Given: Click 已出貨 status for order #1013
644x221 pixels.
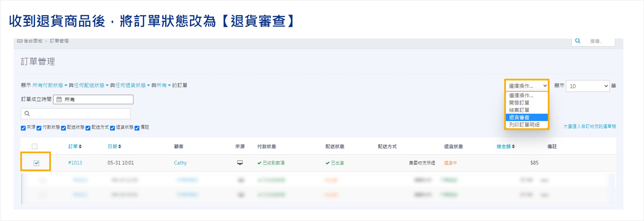Looking at the screenshot, I should click(335, 163).
